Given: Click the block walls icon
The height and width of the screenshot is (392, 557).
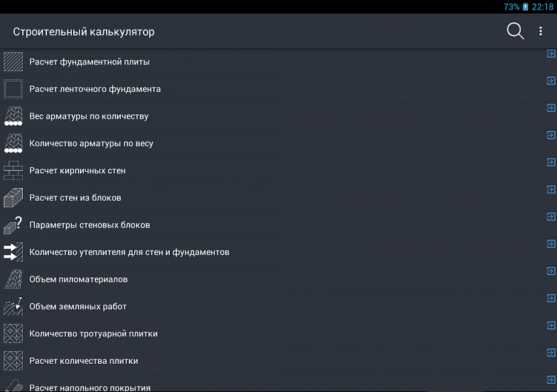Looking at the screenshot, I should pyautogui.click(x=13, y=198).
